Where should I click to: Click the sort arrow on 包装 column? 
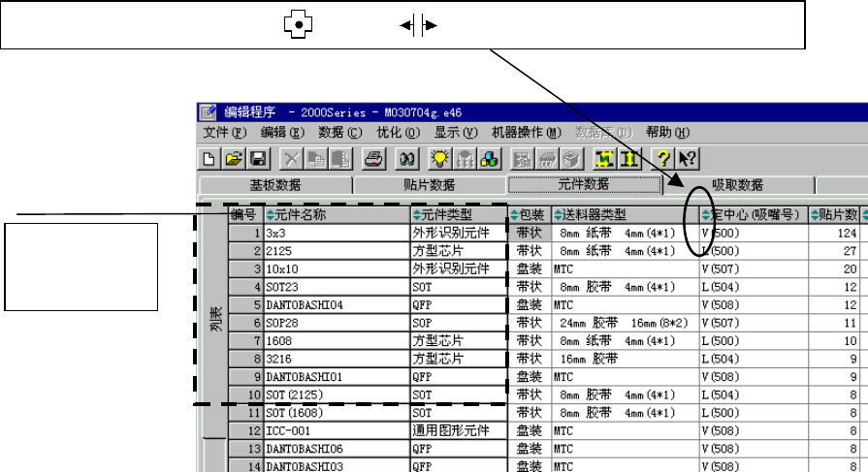tap(514, 215)
